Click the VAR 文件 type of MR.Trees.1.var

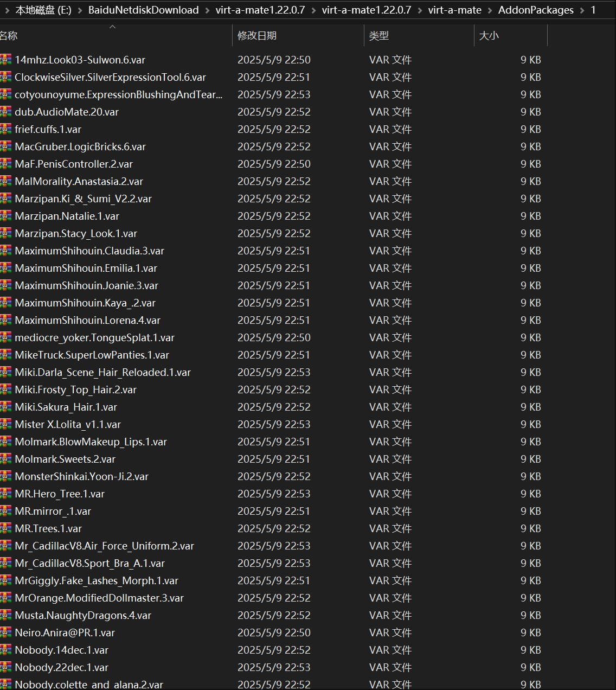pos(390,528)
